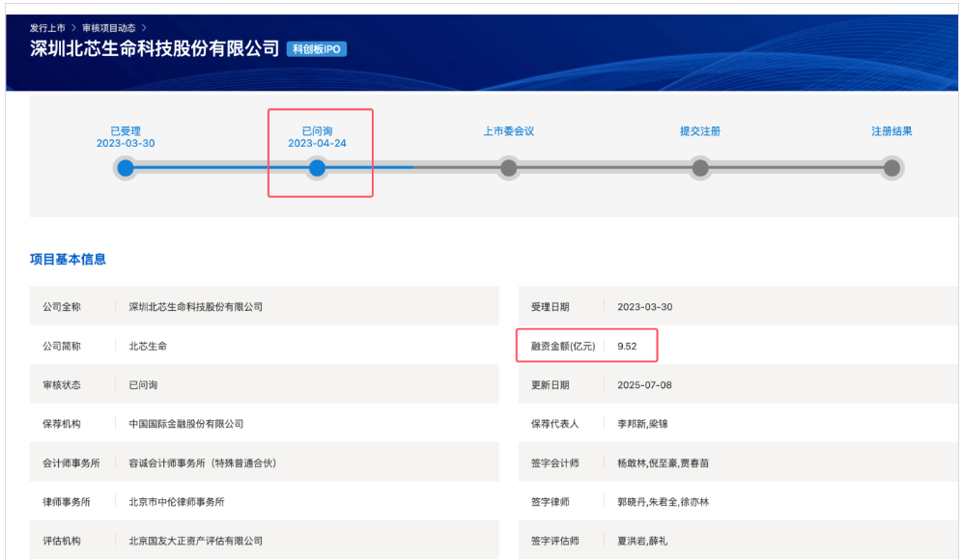Click the law firm 北京市中伦律师事务所
Viewport: 962px width, 560px height.
click(177, 502)
